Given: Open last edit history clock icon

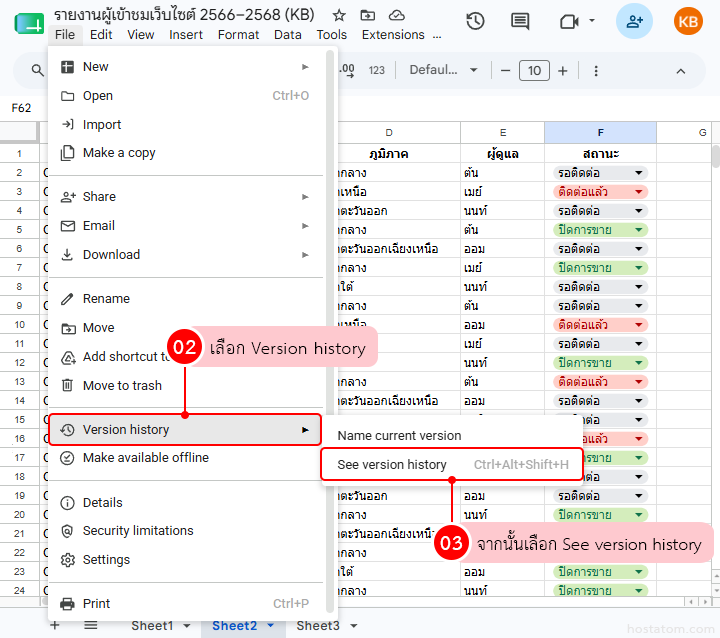Looking at the screenshot, I should (x=475, y=21).
